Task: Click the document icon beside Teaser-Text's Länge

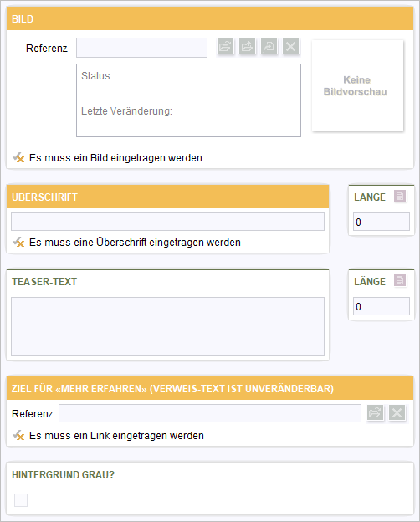Action: (x=400, y=280)
